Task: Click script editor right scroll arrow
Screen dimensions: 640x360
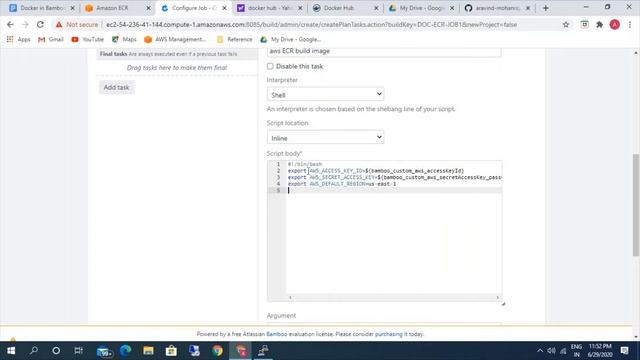Action: coord(498,298)
